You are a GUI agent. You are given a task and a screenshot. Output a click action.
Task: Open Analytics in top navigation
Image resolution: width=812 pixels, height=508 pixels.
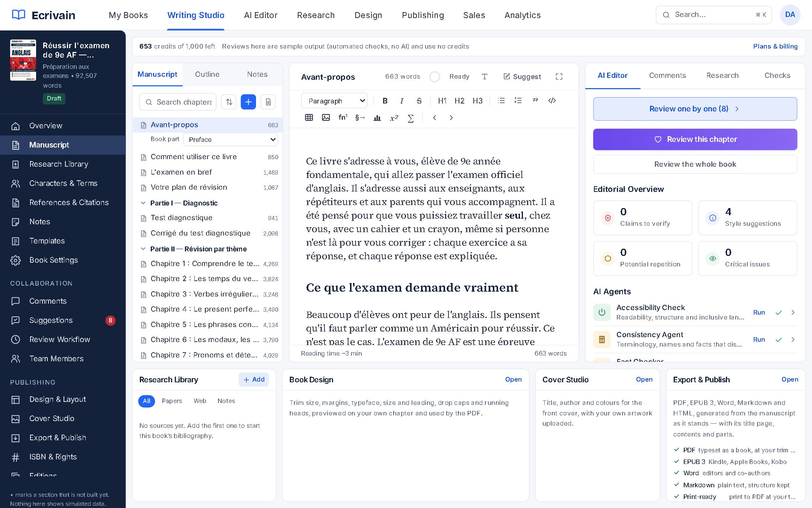(523, 15)
